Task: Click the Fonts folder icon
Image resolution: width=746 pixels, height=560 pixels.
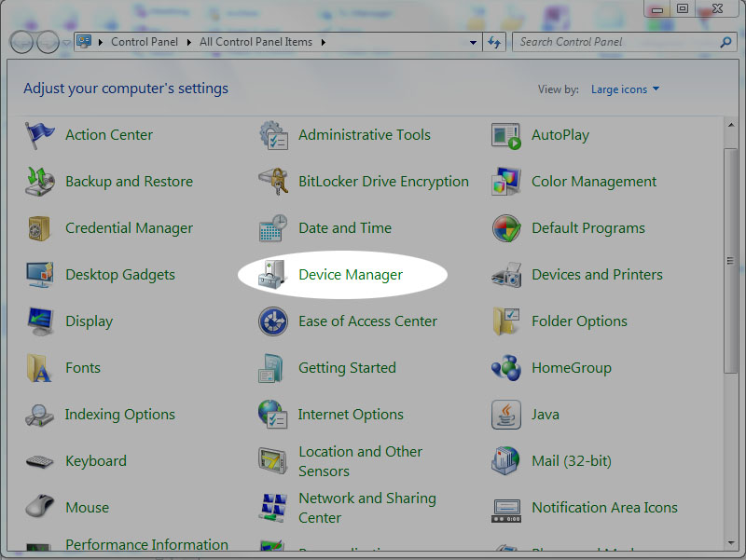Action: coord(39,368)
